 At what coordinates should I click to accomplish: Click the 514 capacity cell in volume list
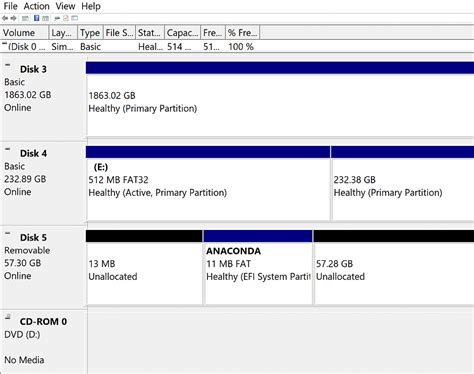point(179,47)
